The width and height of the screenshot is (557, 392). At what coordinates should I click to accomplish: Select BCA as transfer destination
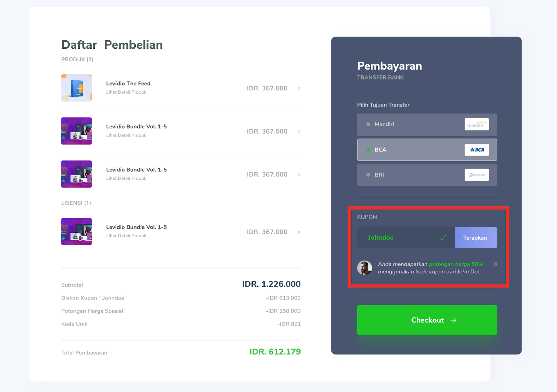point(427,150)
